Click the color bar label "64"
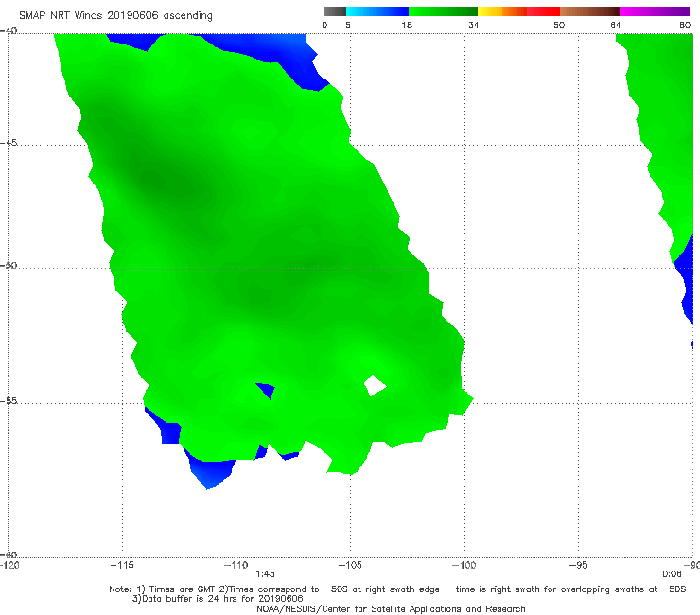This screenshot has width=700, height=615. click(x=616, y=25)
